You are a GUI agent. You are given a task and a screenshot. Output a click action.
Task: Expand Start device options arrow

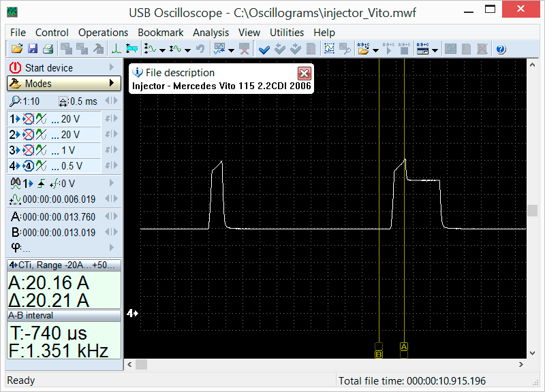pyautogui.click(x=111, y=67)
